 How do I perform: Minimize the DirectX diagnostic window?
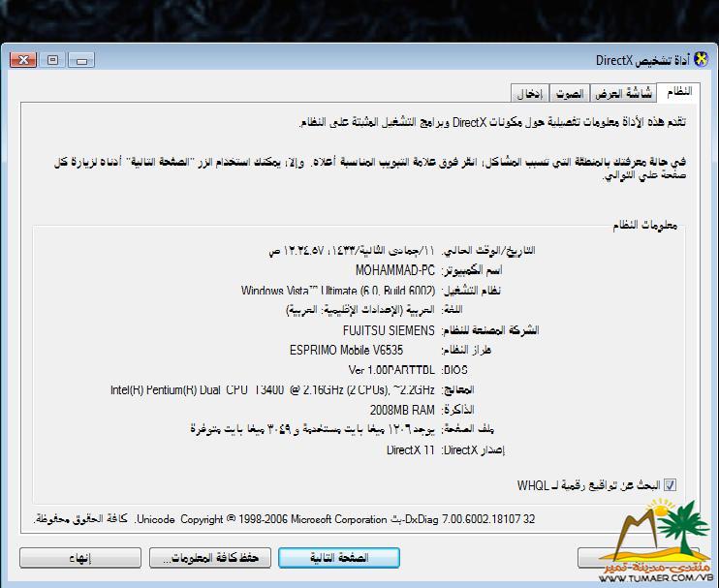point(80,60)
